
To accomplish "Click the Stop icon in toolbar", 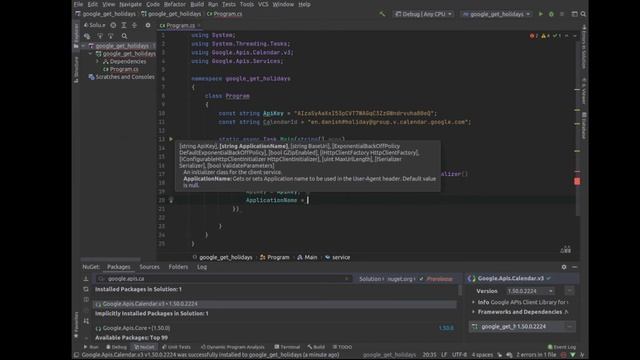I will pos(562,14).
